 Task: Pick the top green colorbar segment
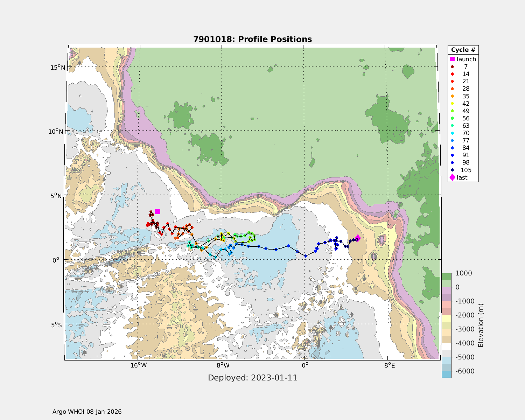coord(446,276)
